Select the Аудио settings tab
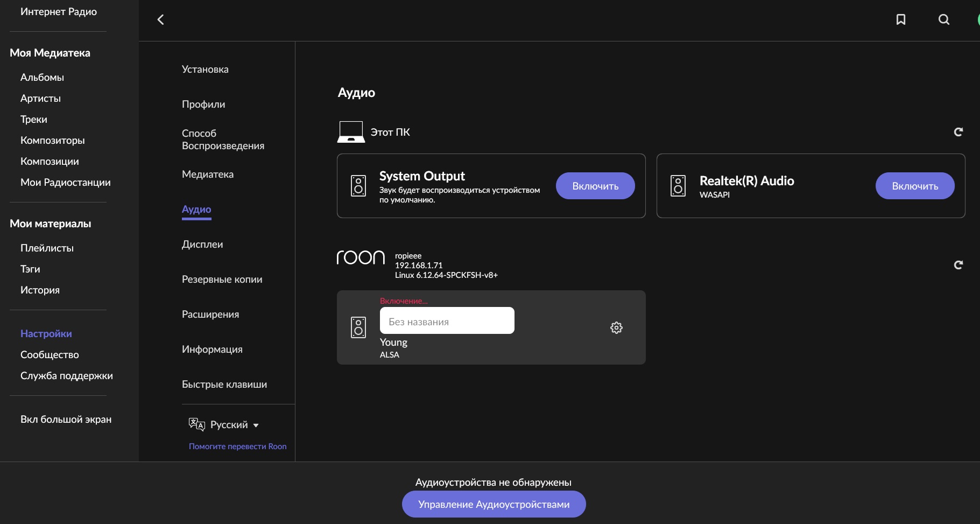Screen dimensions: 980x524 click(x=196, y=209)
